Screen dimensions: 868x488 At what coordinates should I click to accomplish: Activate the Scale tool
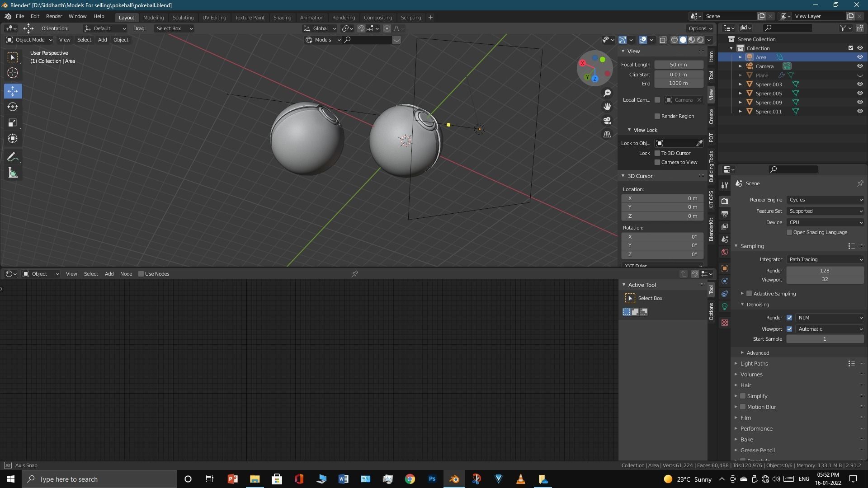coord(13,122)
